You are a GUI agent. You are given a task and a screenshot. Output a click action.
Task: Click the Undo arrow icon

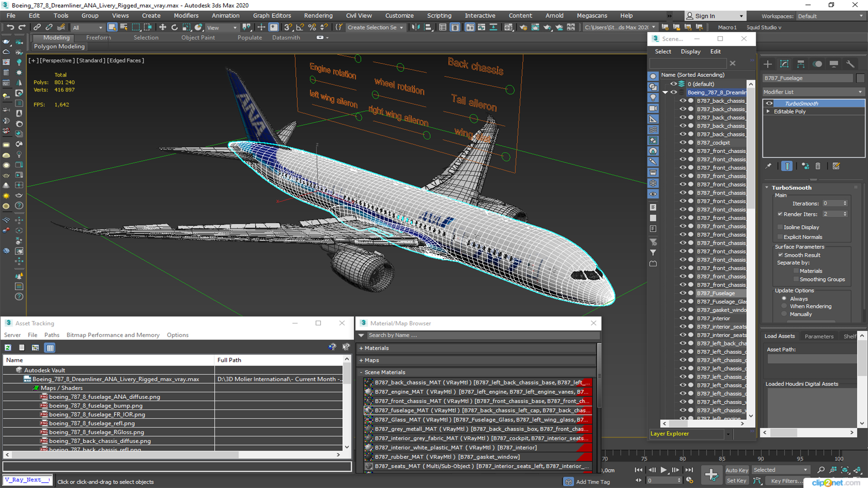pyautogui.click(x=10, y=28)
